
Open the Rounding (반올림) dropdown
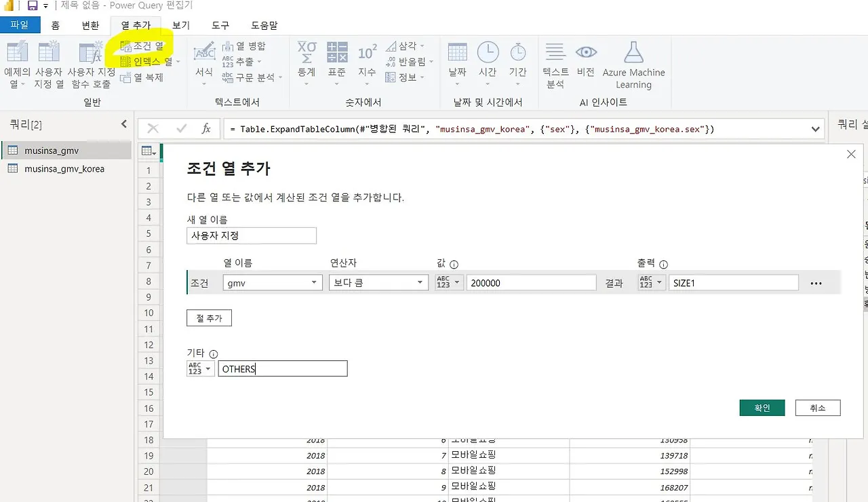410,62
